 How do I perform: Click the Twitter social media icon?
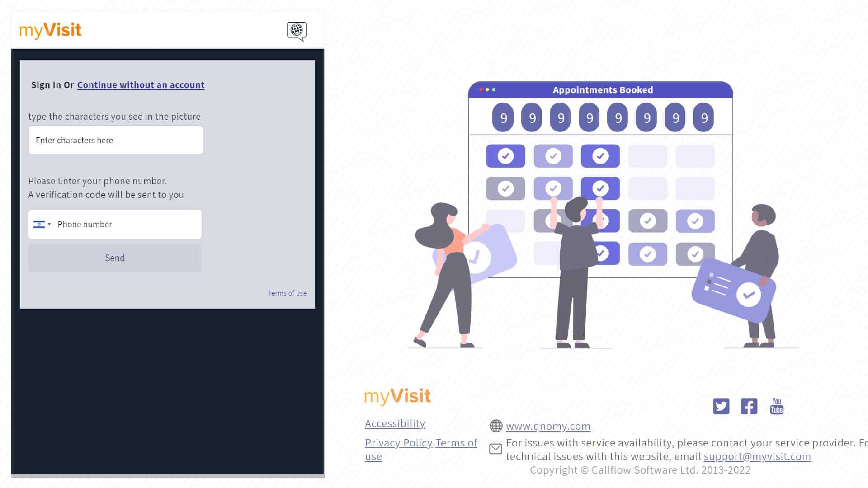pyautogui.click(x=721, y=406)
